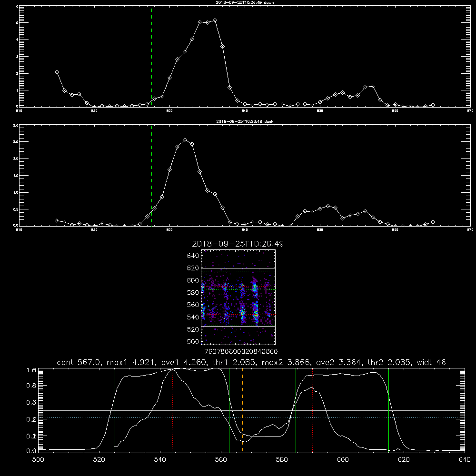Select the red dotted peak line near 590
The width and height of the screenshot is (476, 476).
[x=312, y=410]
